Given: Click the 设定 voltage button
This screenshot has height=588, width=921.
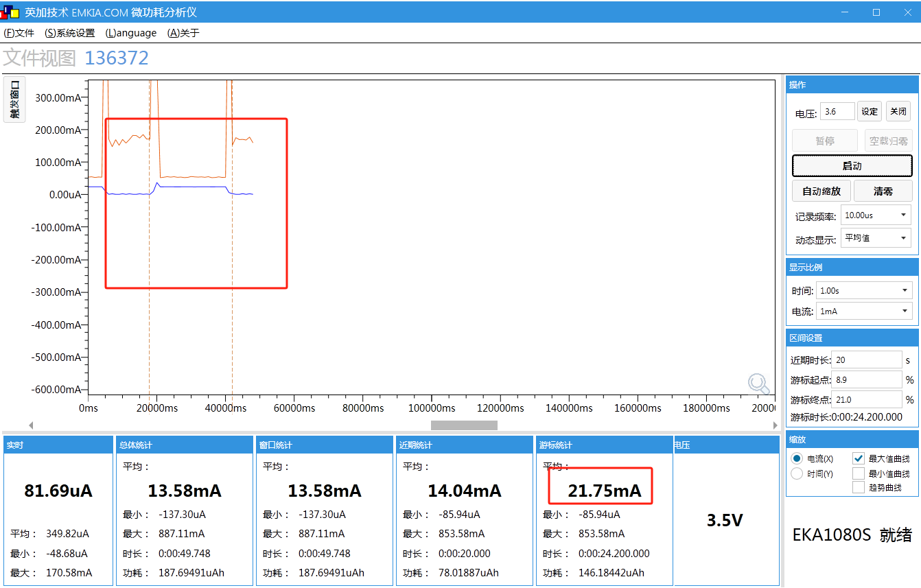Looking at the screenshot, I should [870, 111].
